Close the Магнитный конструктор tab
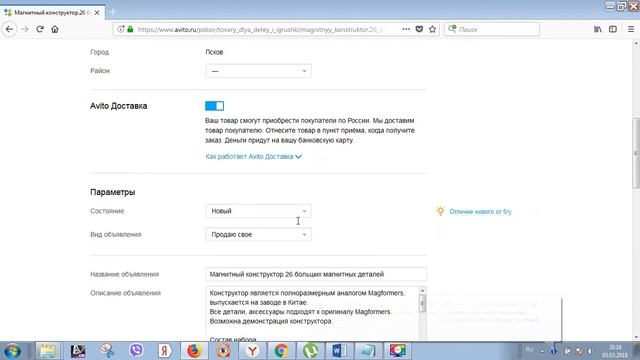Screen dimensions: 640x360 coord(97,13)
